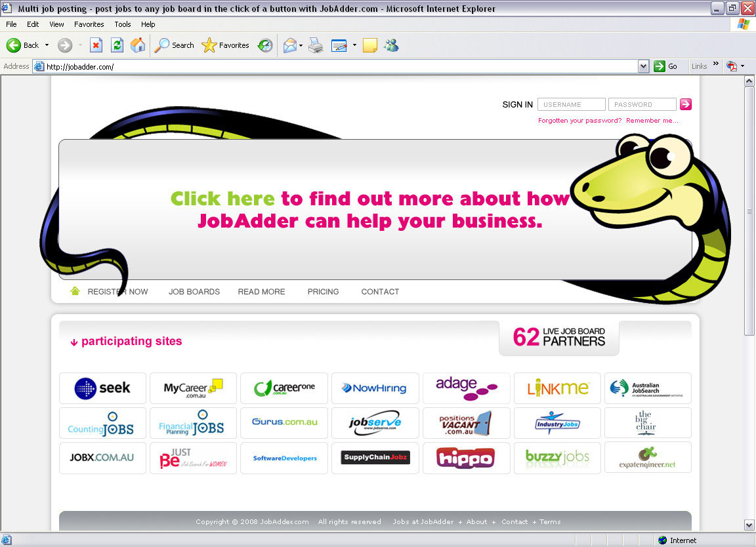
Task: Open the Australian JobSearch logo
Action: coord(648,388)
